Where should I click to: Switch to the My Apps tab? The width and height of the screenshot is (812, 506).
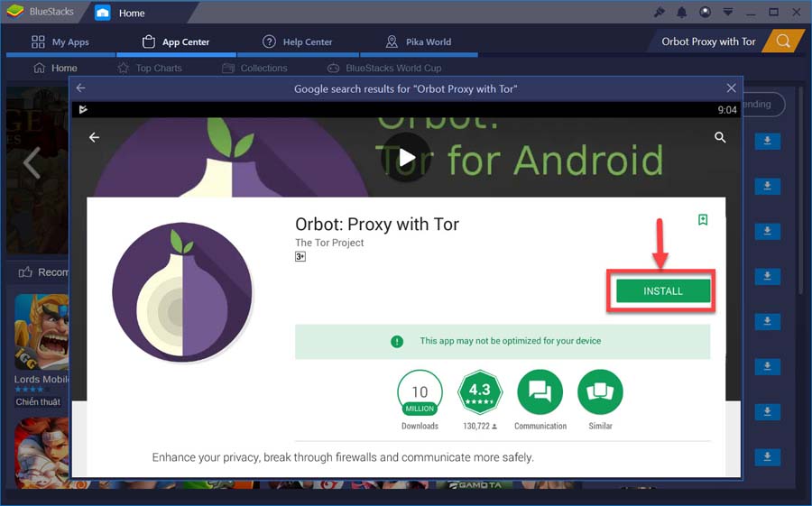tap(60, 42)
